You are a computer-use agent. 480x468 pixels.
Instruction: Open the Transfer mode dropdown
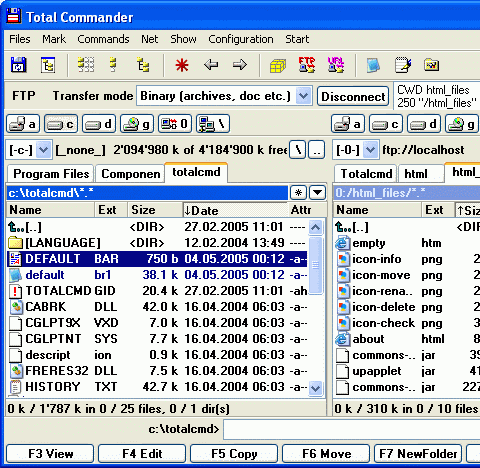tap(303, 96)
